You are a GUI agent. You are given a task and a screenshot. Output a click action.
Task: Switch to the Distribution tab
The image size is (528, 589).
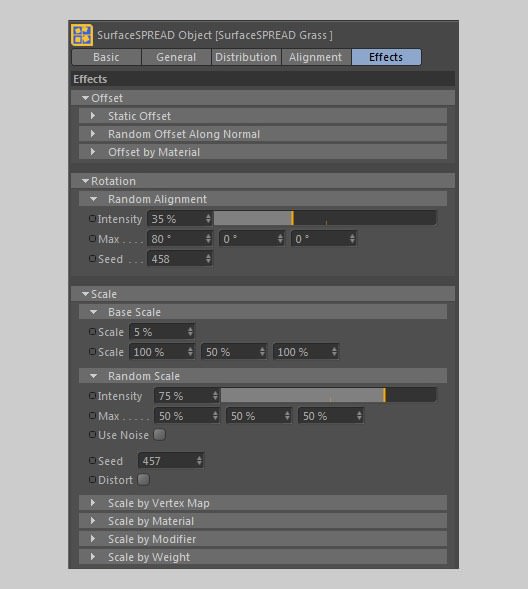tap(246, 57)
